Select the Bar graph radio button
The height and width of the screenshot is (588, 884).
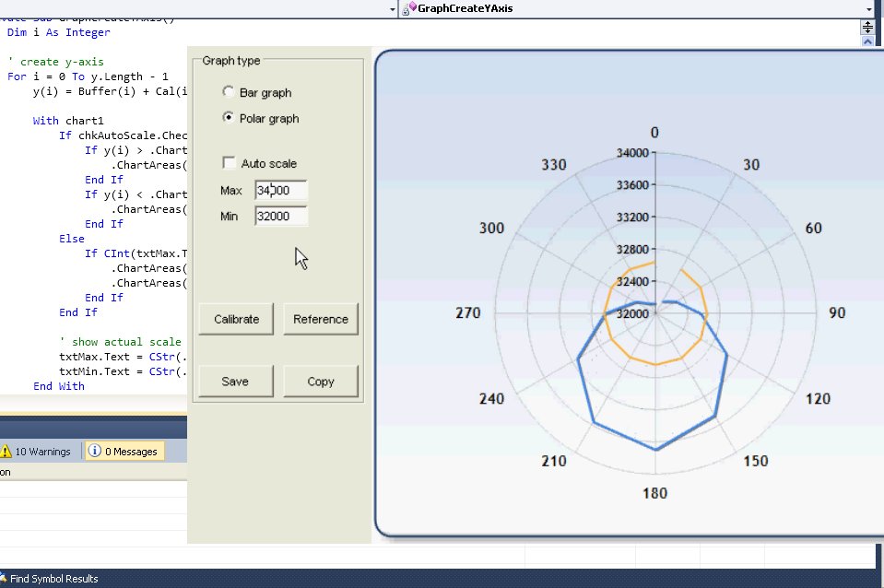click(229, 91)
